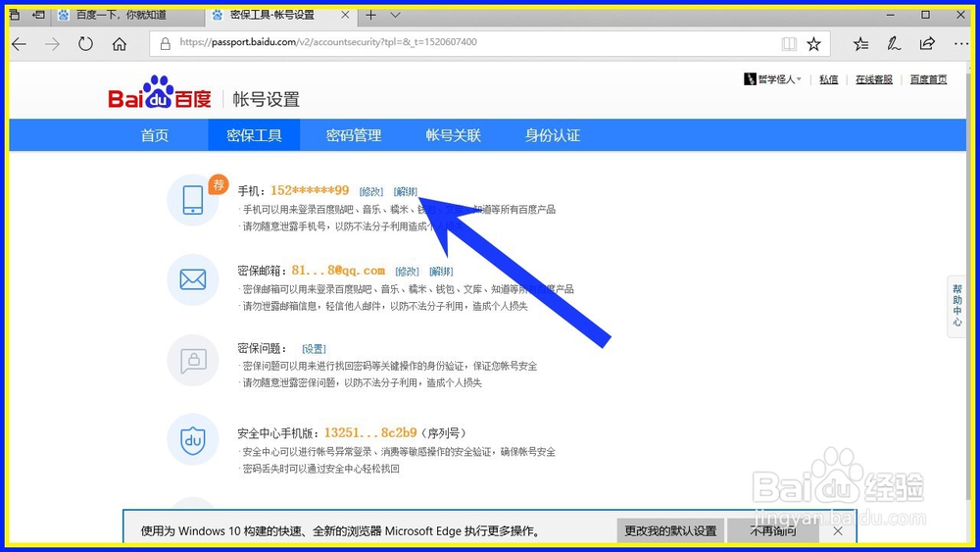Viewport: 980px width, 552px height.
Task: Open reading view in address bar
Action: [x=789, y=43]
